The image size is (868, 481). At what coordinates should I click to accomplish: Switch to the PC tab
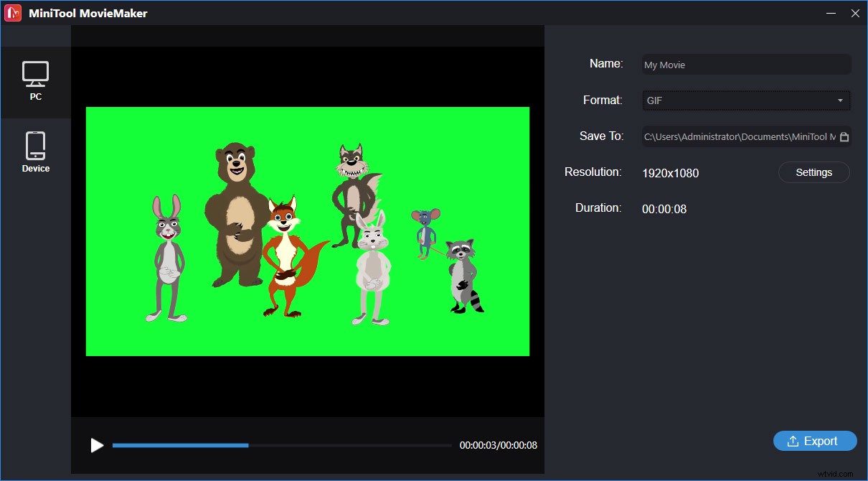click(x=36, y=81)
